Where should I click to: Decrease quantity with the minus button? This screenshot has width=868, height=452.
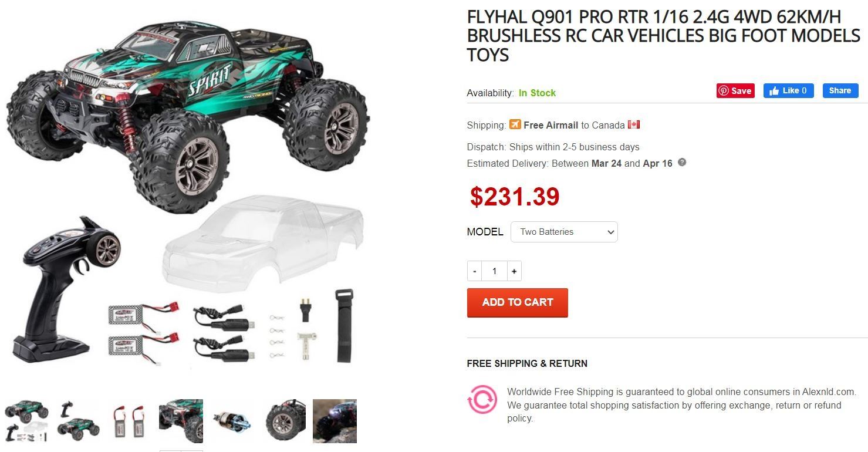click(x=474, y=271)
